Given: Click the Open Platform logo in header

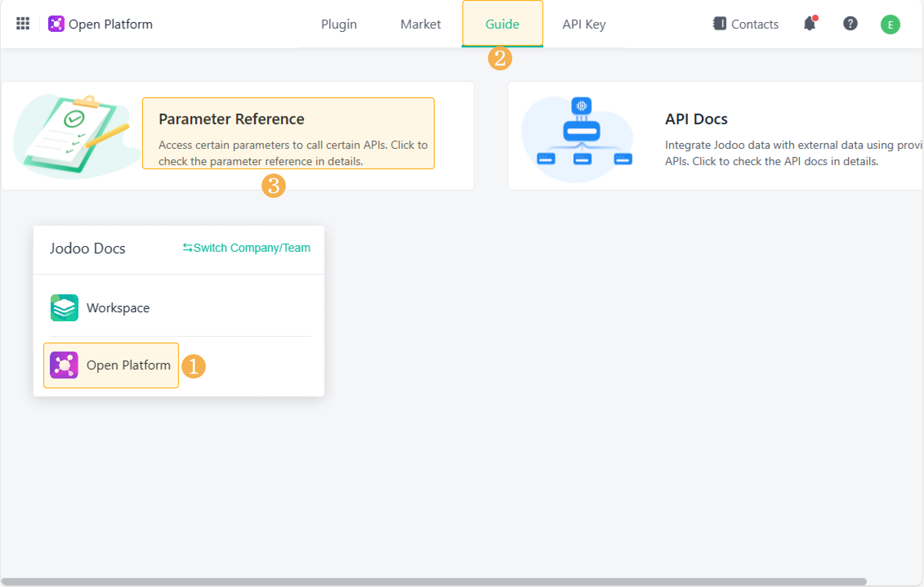Looking at the screenshot, I should pyautogui.click(x=56, y=24).
